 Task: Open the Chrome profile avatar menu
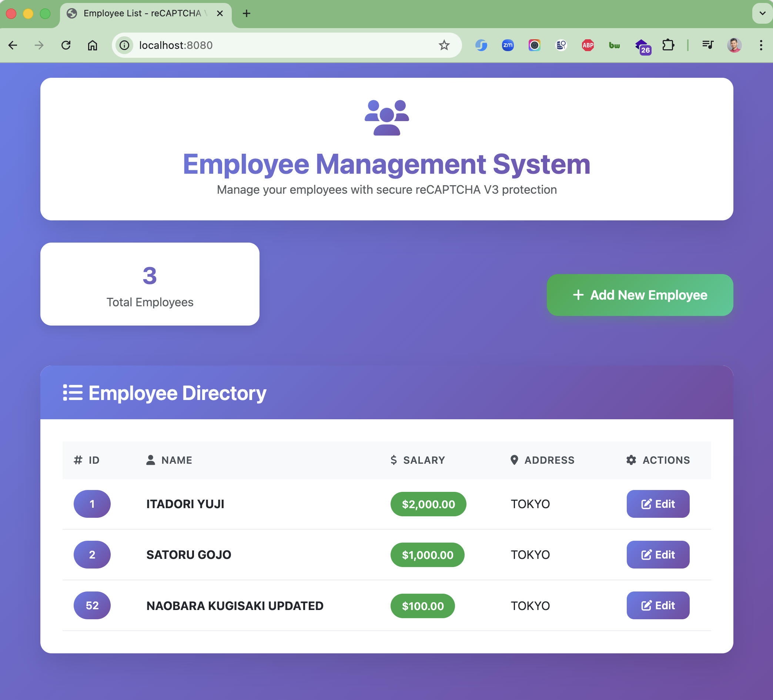(734, 45)
